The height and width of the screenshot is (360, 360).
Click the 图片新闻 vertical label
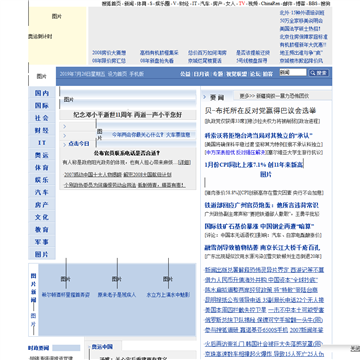point(33,288)
